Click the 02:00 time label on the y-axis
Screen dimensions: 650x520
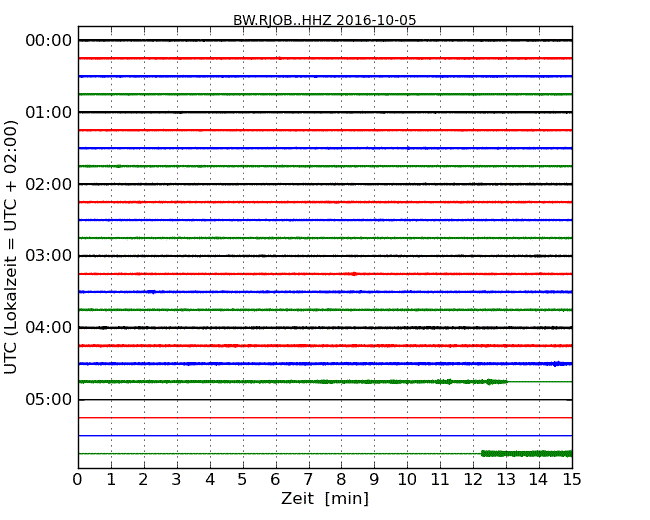click(49, 184)
